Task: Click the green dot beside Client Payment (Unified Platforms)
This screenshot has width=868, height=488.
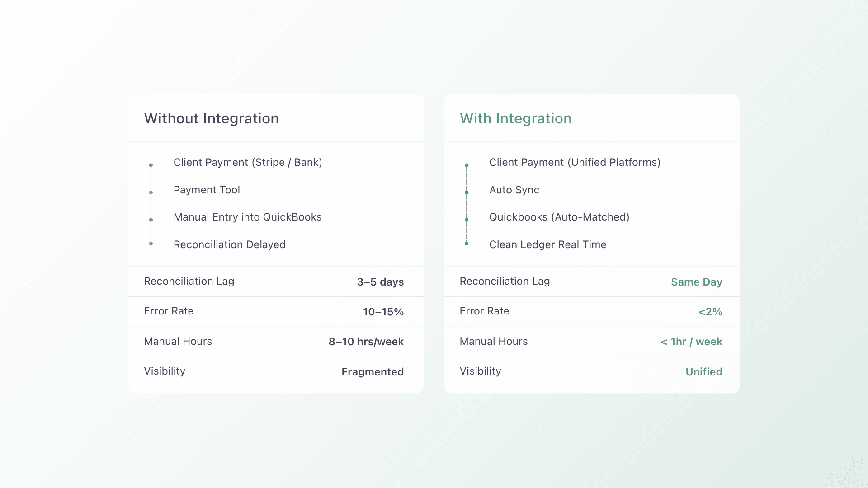Action: point(467,165)
